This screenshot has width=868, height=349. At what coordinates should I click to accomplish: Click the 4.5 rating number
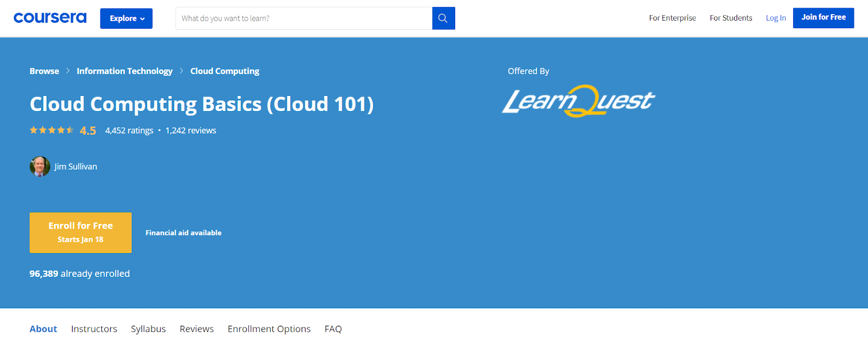point(88,131)
